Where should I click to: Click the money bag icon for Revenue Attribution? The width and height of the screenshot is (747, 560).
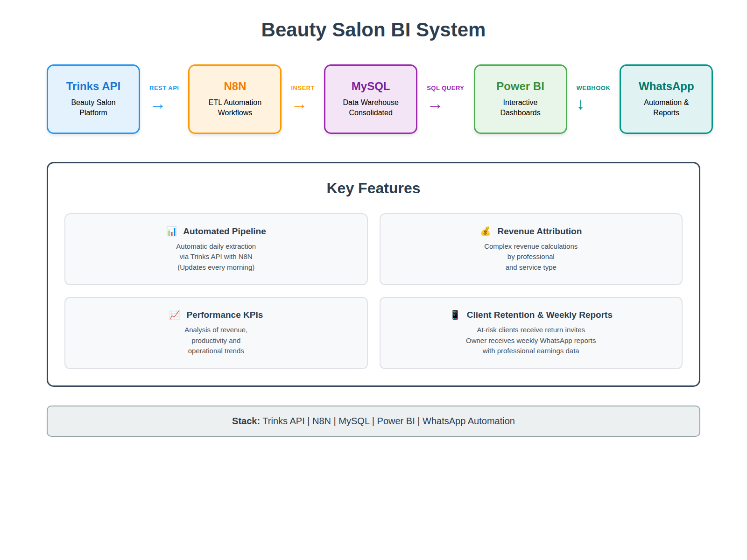point(486,231)
